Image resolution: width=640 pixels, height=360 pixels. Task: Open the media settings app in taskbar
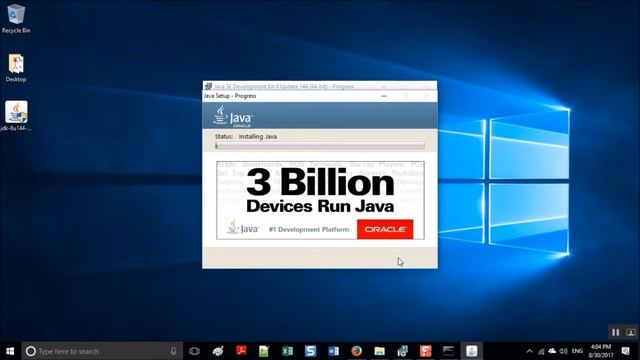tap(402, 351)
